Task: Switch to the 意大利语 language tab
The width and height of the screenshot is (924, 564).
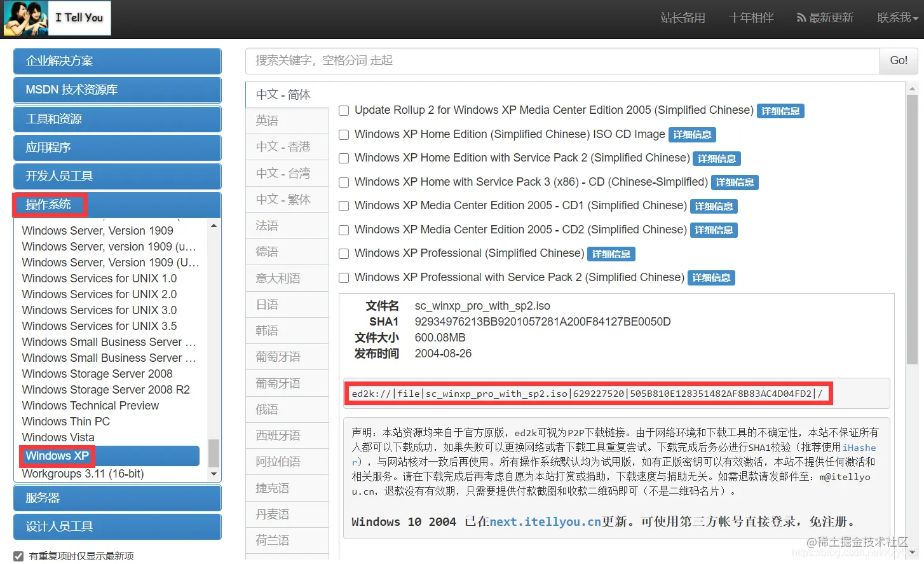Action: click(x=287, y=278)
